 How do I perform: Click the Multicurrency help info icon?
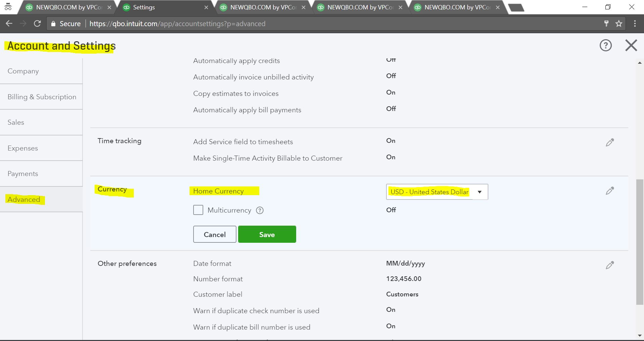pos(260,210)
